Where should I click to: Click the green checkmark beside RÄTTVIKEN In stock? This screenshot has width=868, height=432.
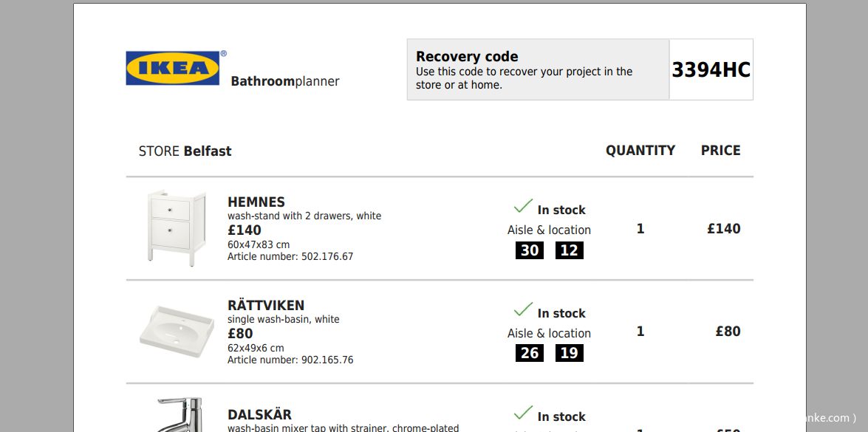[x=523, y=309]
